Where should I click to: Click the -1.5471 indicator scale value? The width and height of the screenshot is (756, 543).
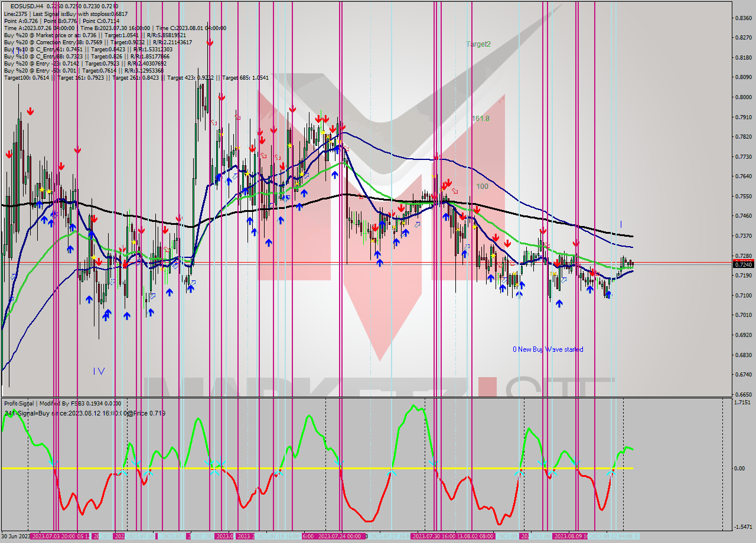[742, 526]
